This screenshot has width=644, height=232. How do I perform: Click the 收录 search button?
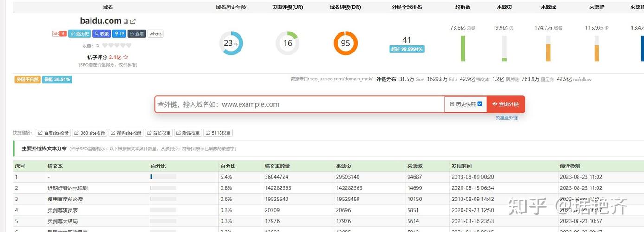pos(102,33)
